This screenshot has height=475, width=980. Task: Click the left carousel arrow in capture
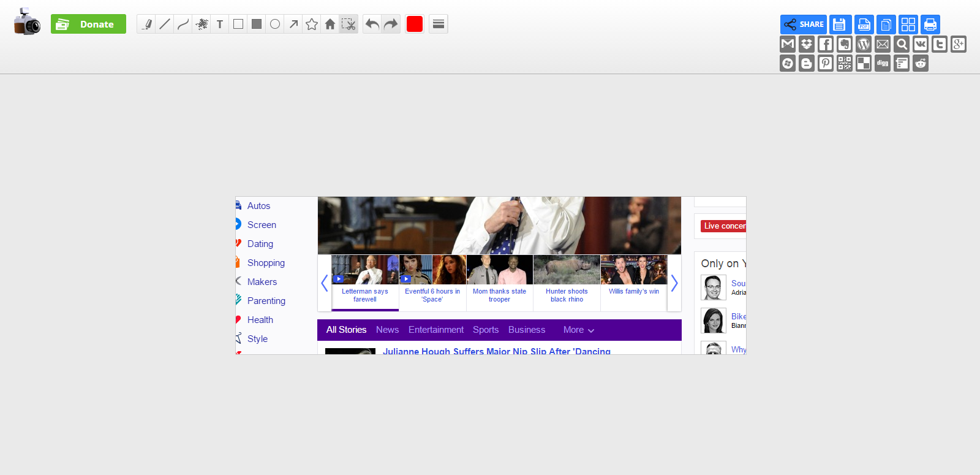pos(325,283)
